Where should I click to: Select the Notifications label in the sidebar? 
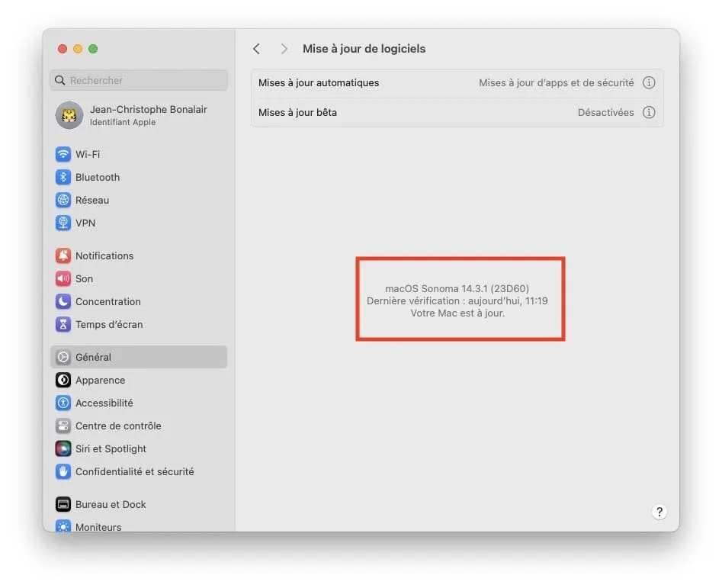point(104,255)
